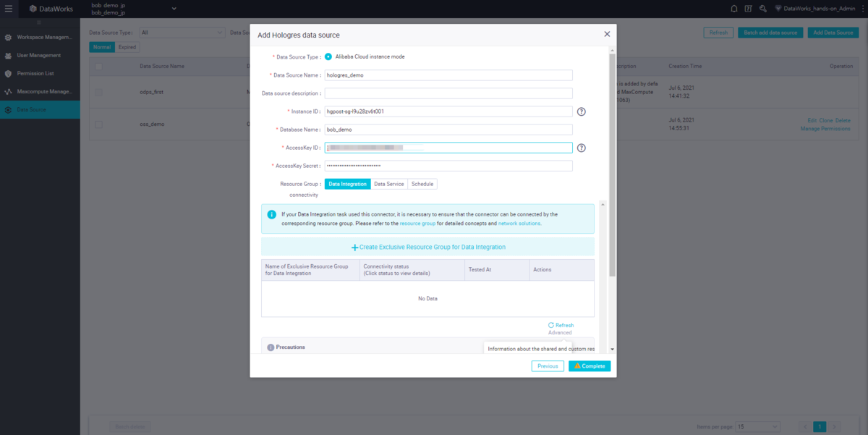Click the Complete button
Viewport: 868px width, 435px height.
[x=590, y=366]
